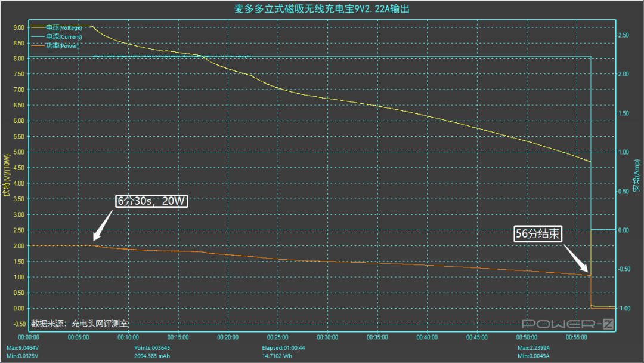644x363 pixels.
Task: Click the 5.00 voltage axis label
Action: 19,152
